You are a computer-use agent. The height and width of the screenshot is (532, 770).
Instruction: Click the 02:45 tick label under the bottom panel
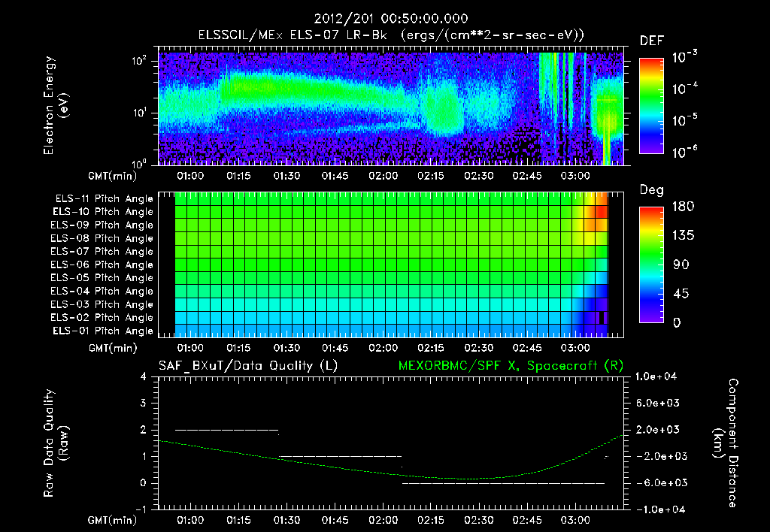[527, 520]
